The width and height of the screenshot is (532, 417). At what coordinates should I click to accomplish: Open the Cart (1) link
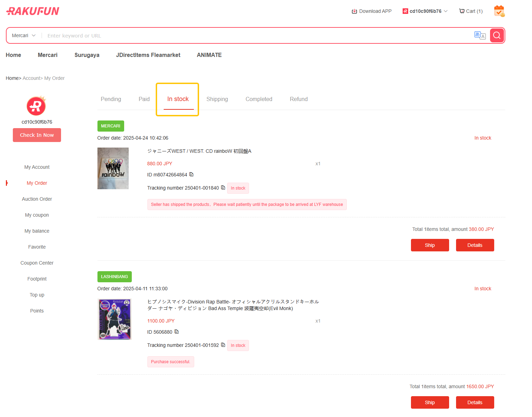[471, 11]
